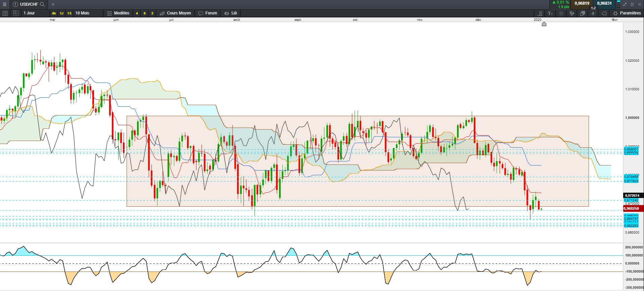The image size is (644, 291).
Task: Switch to the 1S timeframe shortcut
Action: tap(69, 13)
